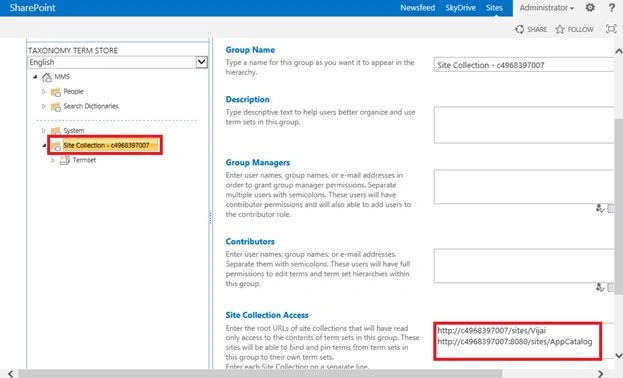
Task: Click vertical scrollbar up arrow
Action: (x=619, y=51)
